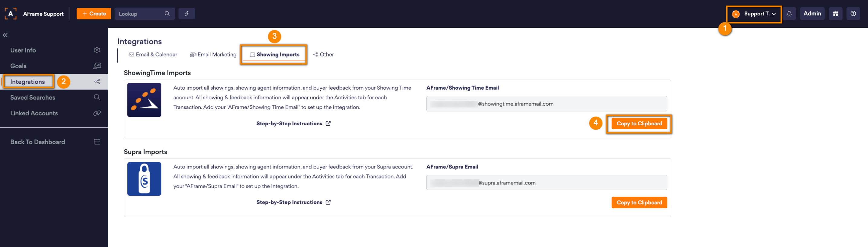Copy ShowingTime email to clipboard

point(639,123)
